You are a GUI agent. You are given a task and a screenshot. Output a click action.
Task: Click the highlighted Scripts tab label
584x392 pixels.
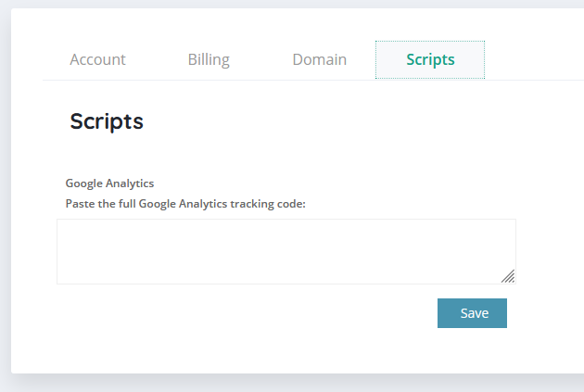430,60
